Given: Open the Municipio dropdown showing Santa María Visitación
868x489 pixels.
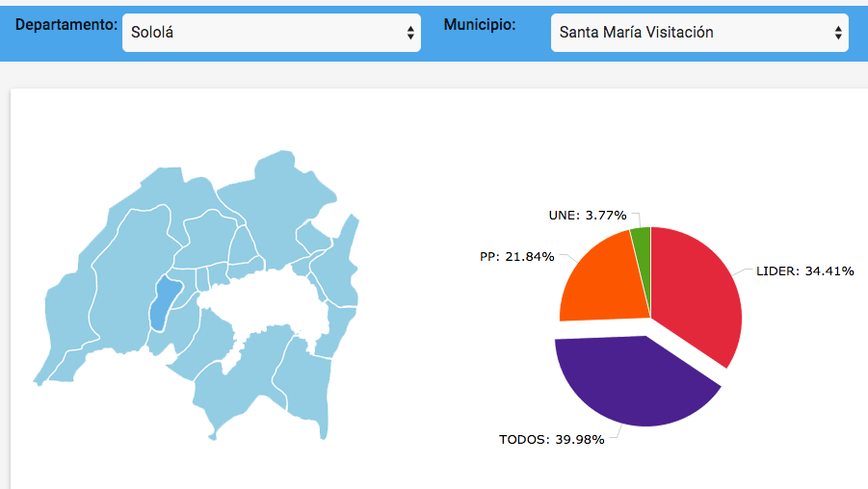Looking at the screenshot, I should click(x=689, y=33).
